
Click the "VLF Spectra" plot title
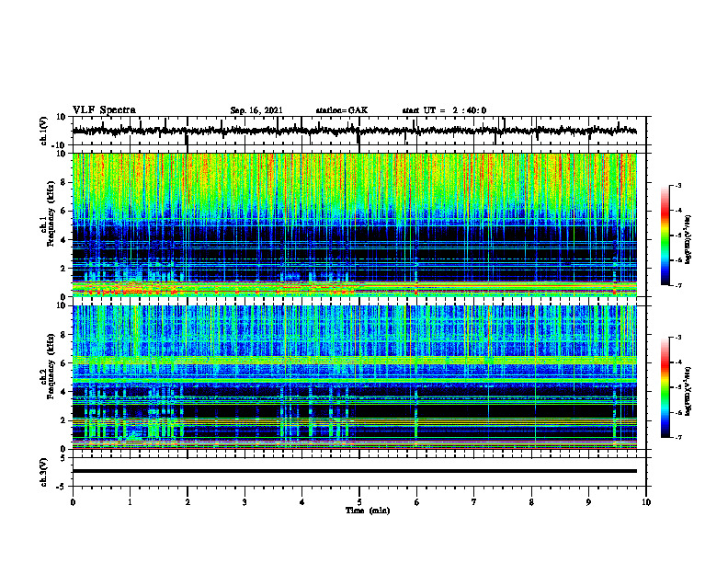[104, 110]
